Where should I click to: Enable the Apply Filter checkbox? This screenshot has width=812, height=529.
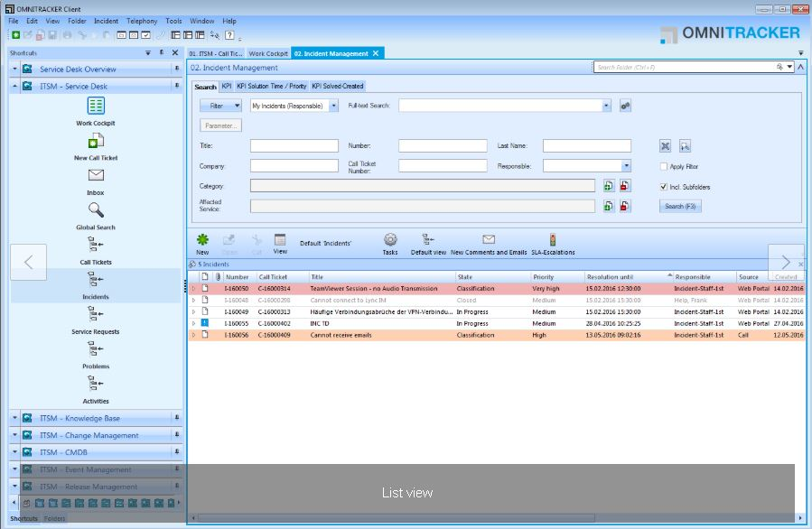pyautogui.click(x=664, y=166)
